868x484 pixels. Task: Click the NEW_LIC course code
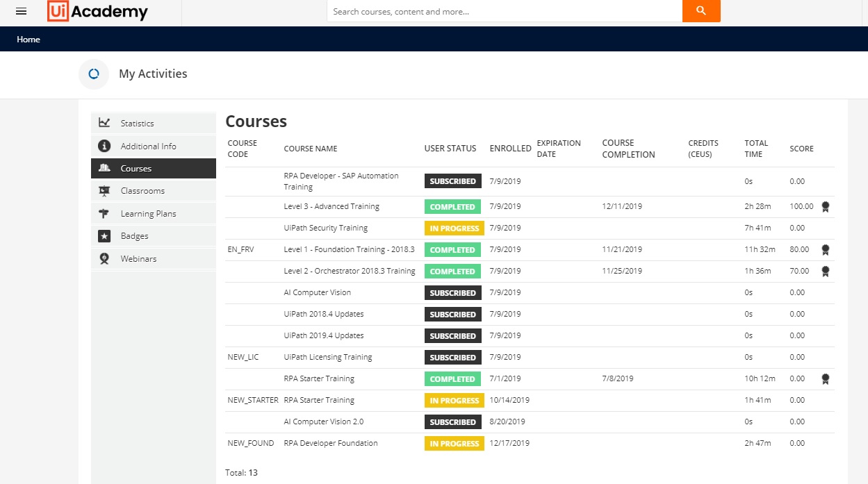(x=243, y=357)
